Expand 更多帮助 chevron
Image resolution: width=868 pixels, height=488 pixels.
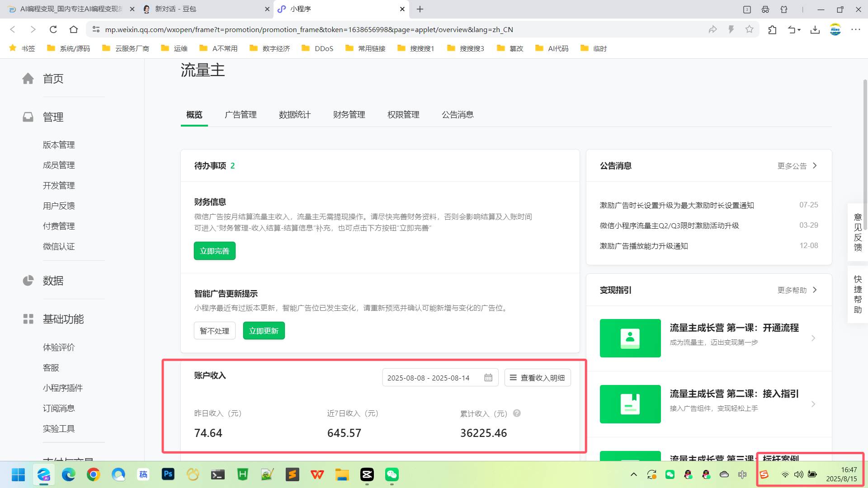coord(815,290)
